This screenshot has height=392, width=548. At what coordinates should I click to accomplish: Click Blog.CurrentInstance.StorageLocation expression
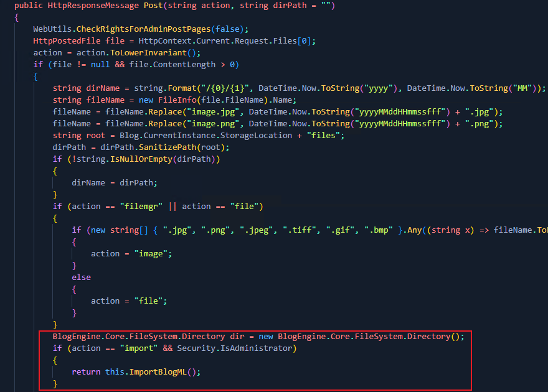[206, 136]
